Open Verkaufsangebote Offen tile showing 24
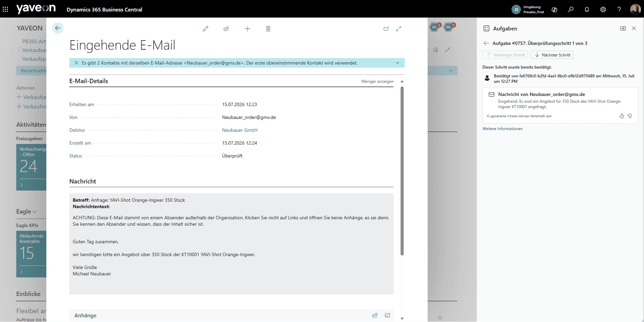 (x=31, y=167)
